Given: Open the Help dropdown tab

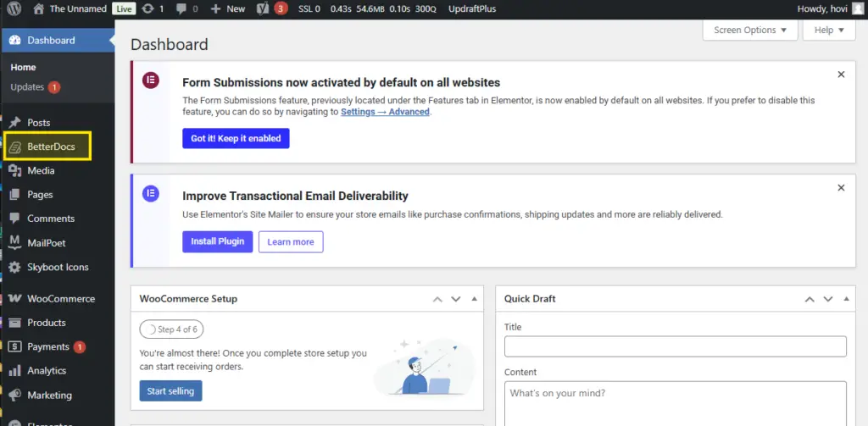Looking at the screenshot, I should [x=829, y=30].
